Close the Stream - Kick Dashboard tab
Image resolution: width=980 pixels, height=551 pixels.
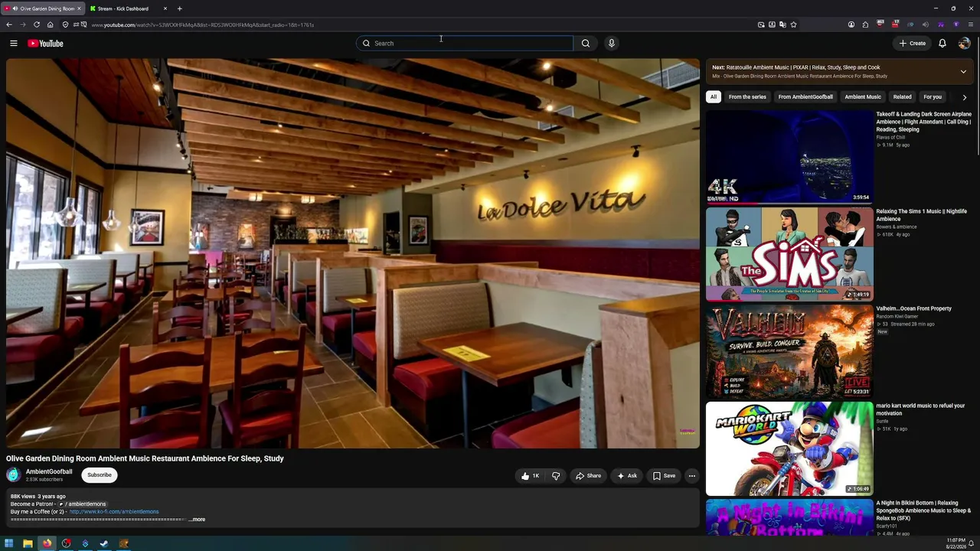(165, 8)
